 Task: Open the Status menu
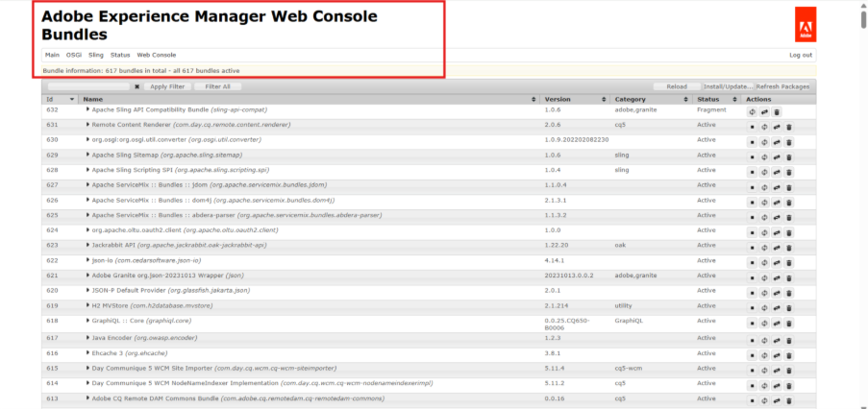(120, 55)
